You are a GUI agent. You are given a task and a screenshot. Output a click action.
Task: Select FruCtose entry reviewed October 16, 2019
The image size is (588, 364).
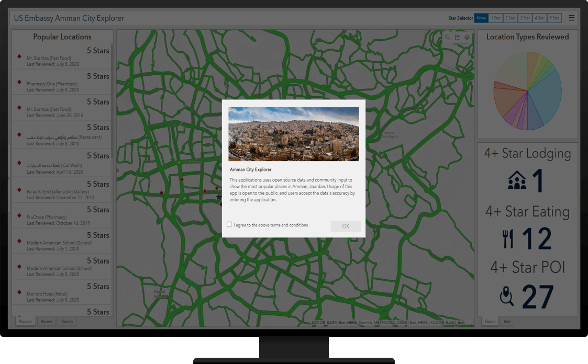click(62, 215)
